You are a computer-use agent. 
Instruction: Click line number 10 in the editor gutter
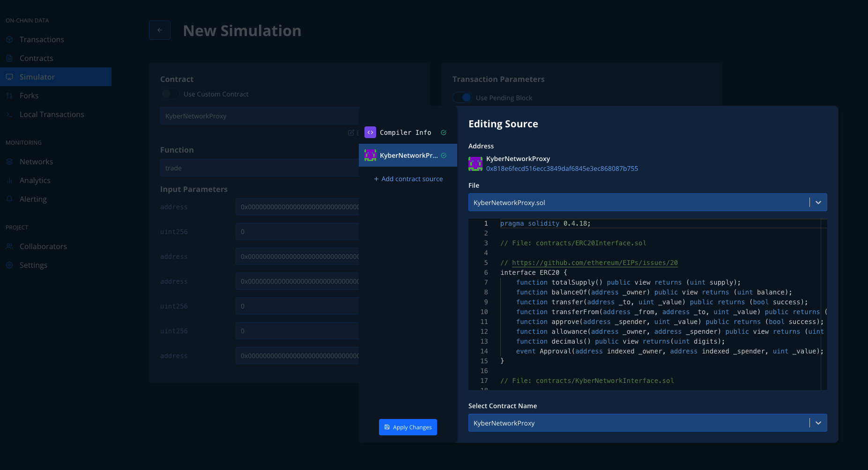pos(484,312)
